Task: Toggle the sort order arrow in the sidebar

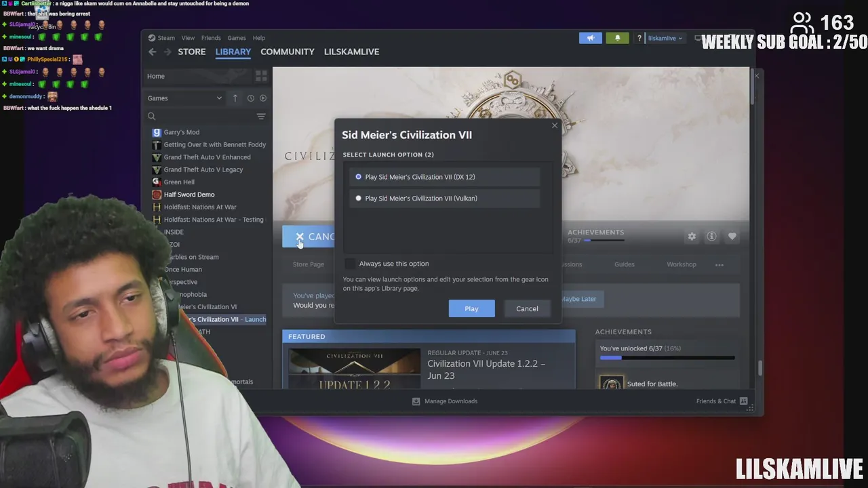Action: (x=235, y=98)
